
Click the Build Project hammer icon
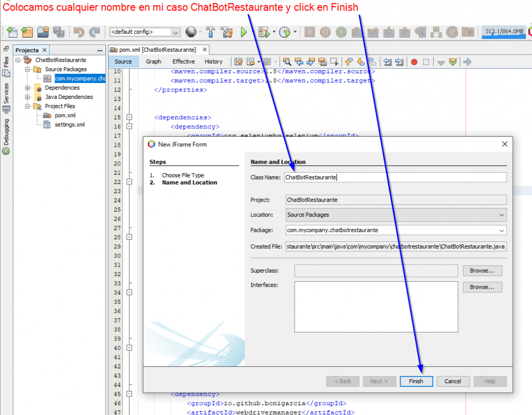tap(211, 32)
